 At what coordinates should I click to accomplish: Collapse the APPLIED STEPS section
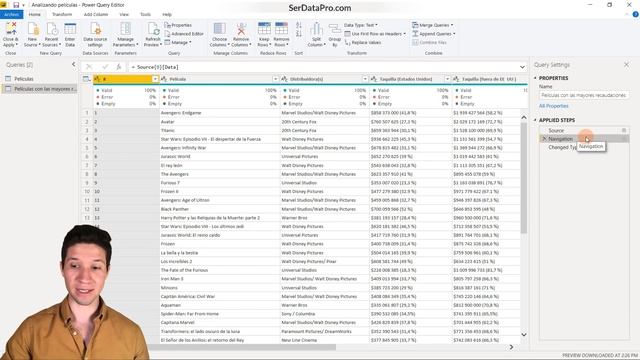click(535, 120)
